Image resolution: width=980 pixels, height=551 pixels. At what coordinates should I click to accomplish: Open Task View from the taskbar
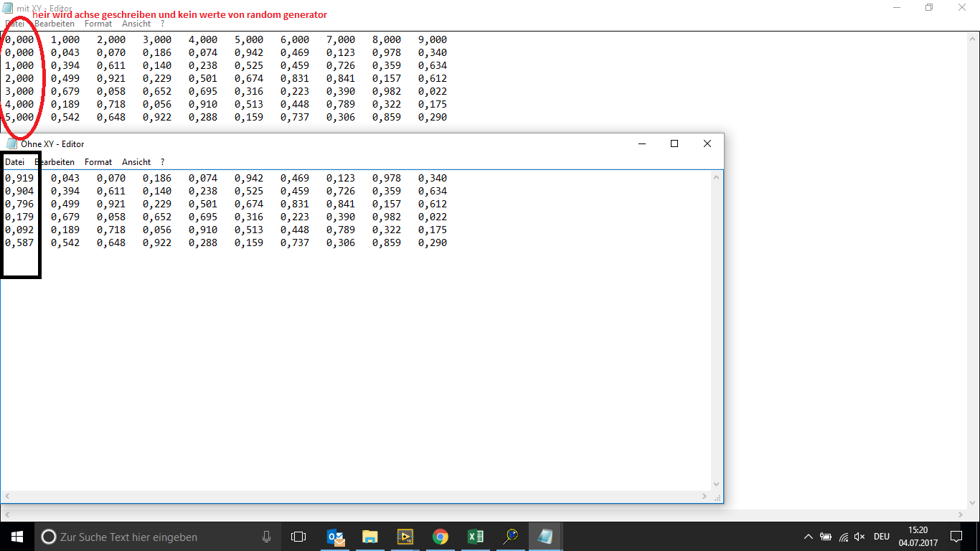[298, 537]
